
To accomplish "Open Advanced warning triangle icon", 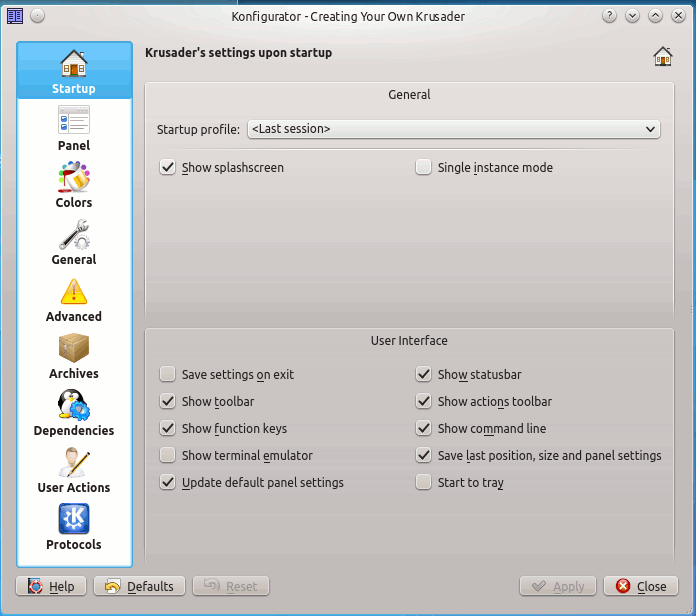I will (74, 291).
